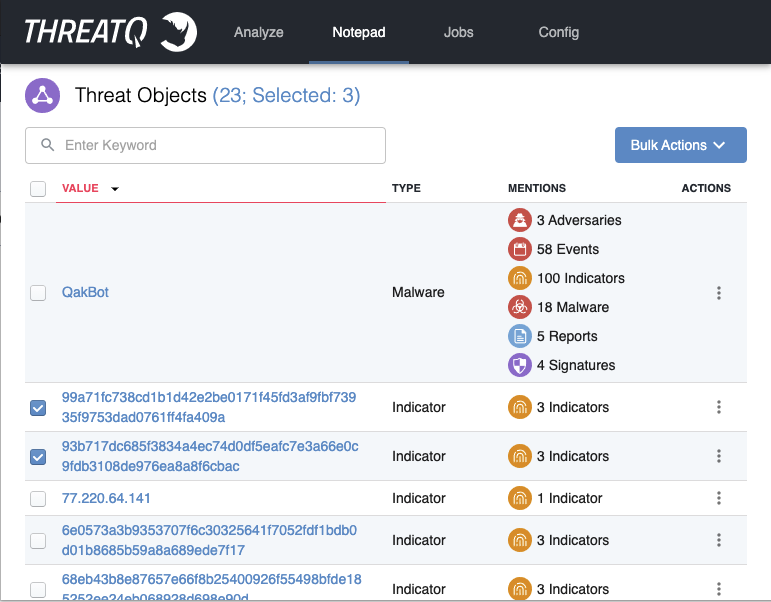Click the '3 Adversaries' mention text
The height and width of the screenshot is (602, 771).
tap(579, 220)
